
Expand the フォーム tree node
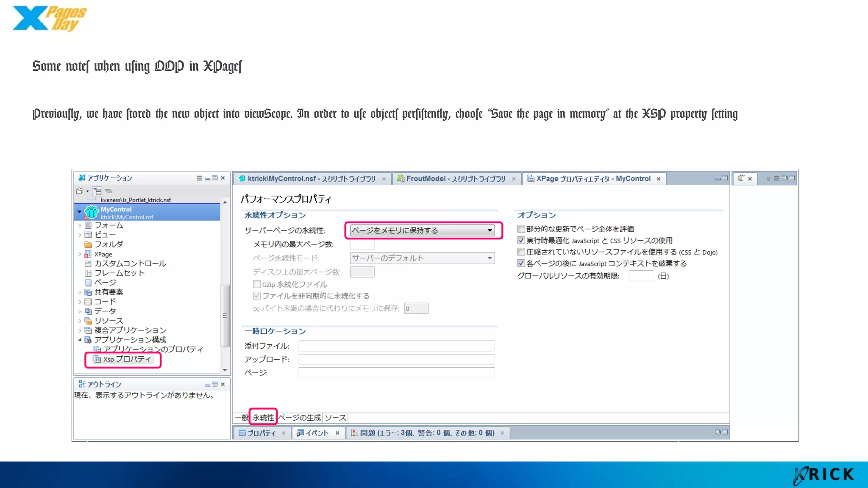click(x=80, y=225)
